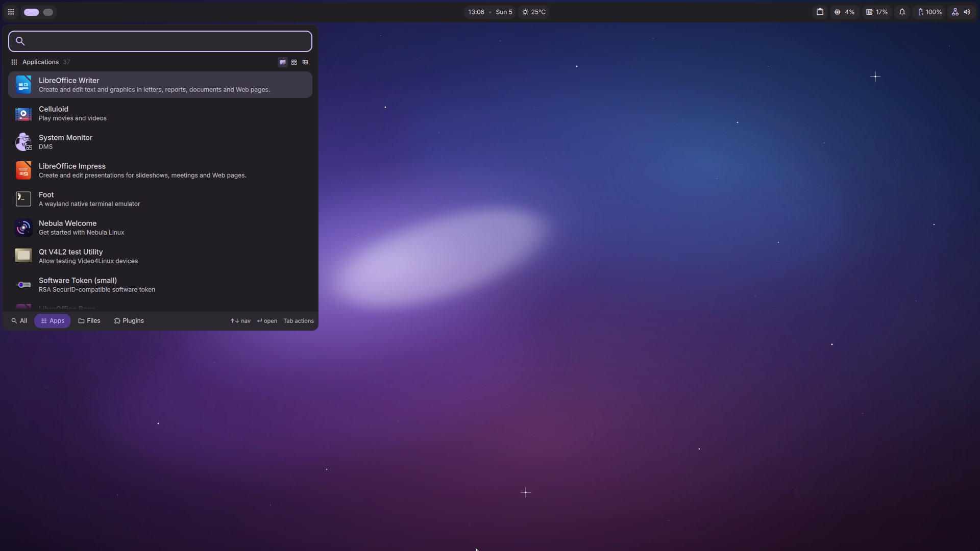Image resolution: width=980 pixels, height=551 pixels.
Task: Click the Applications section header
Action: [x=40, y=62]
